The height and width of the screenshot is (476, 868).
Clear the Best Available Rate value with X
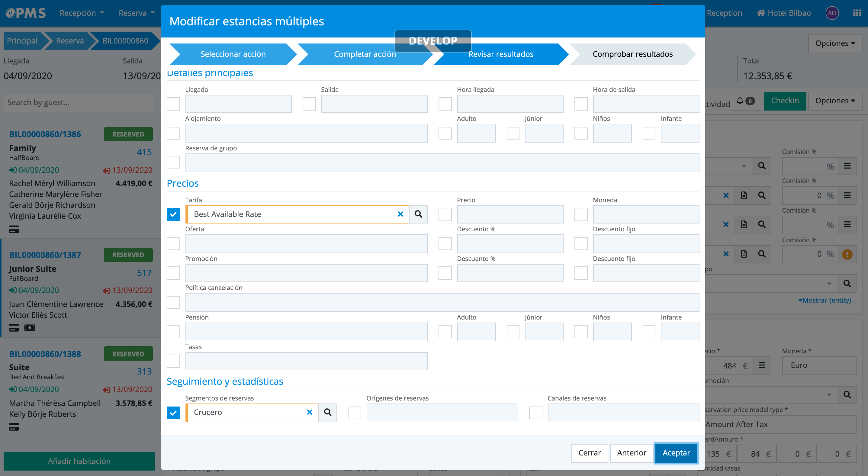point(400,214)
